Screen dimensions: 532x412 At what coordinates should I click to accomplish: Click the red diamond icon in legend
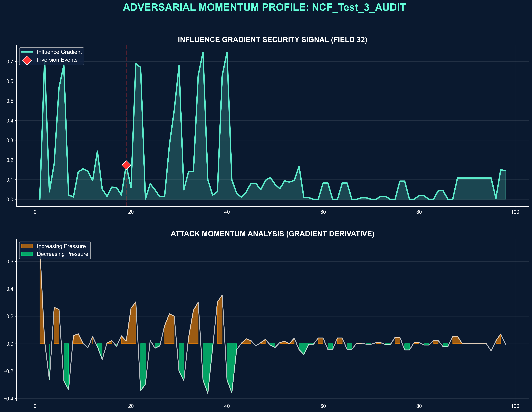click(27, 60)
